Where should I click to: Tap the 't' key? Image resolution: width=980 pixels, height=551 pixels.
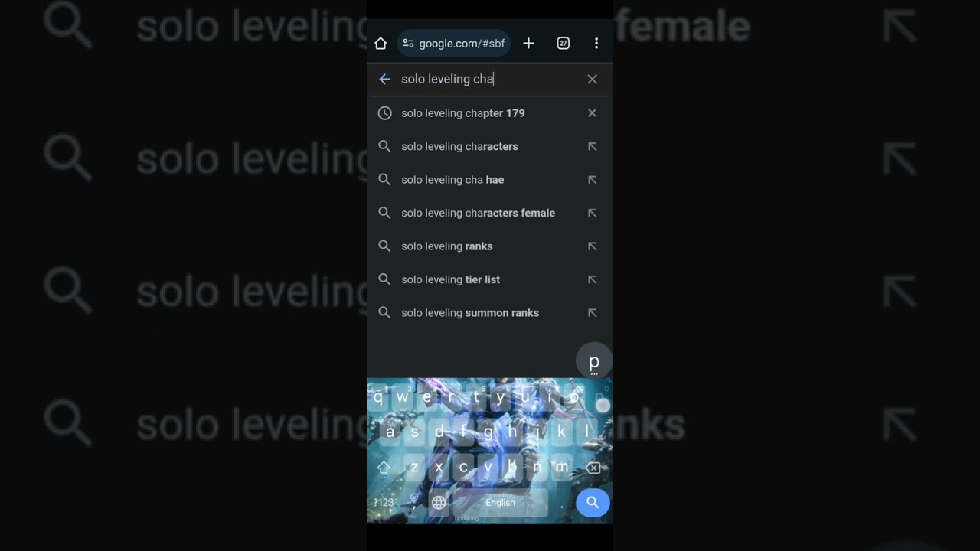pyautogui.click(x=476, y=397)
